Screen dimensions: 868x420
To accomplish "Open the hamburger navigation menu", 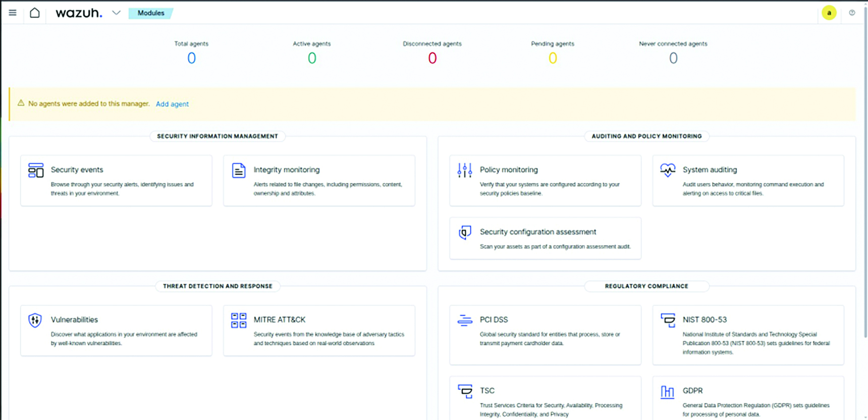I will [13, 13].
